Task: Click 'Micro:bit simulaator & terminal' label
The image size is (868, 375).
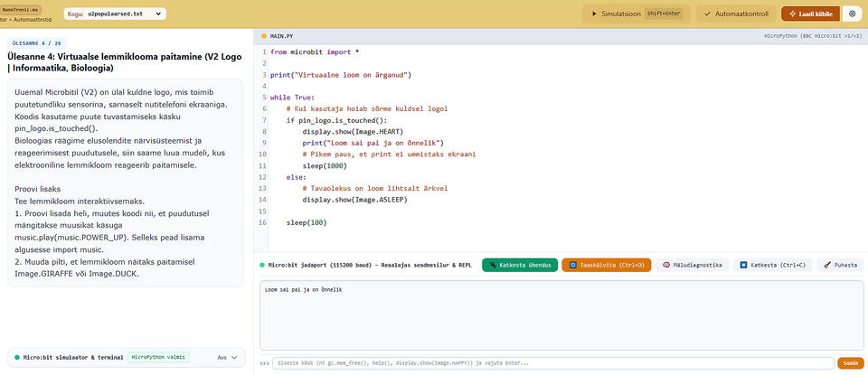Action: [x=73, y=357]
